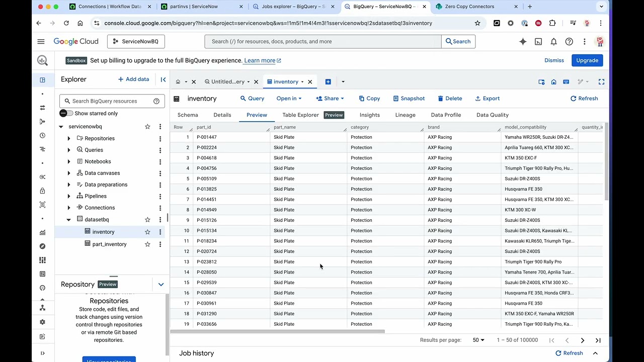This screenshot has width=644, height=362.
Task: Open the Table Explorer tab
Action: (x=300, y=115)
